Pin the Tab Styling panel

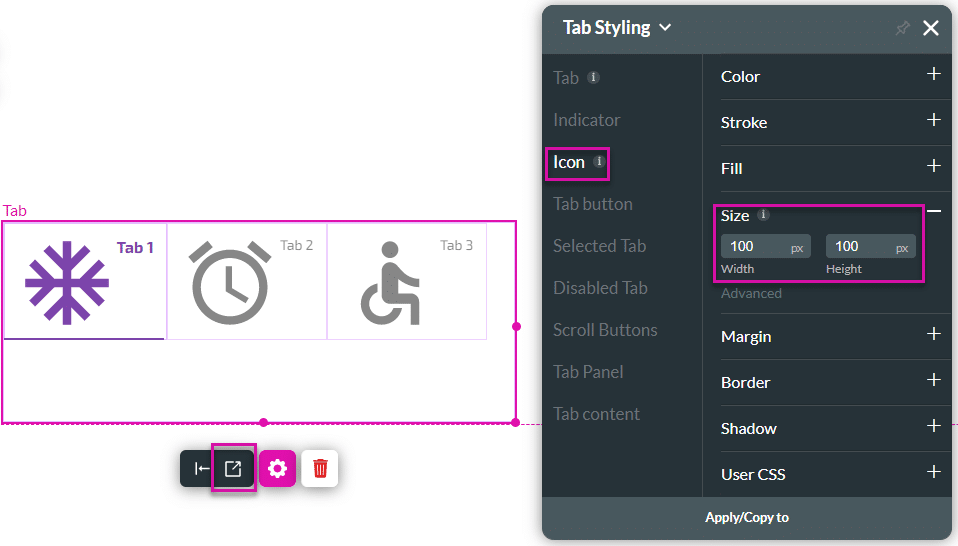pos(902,28)
